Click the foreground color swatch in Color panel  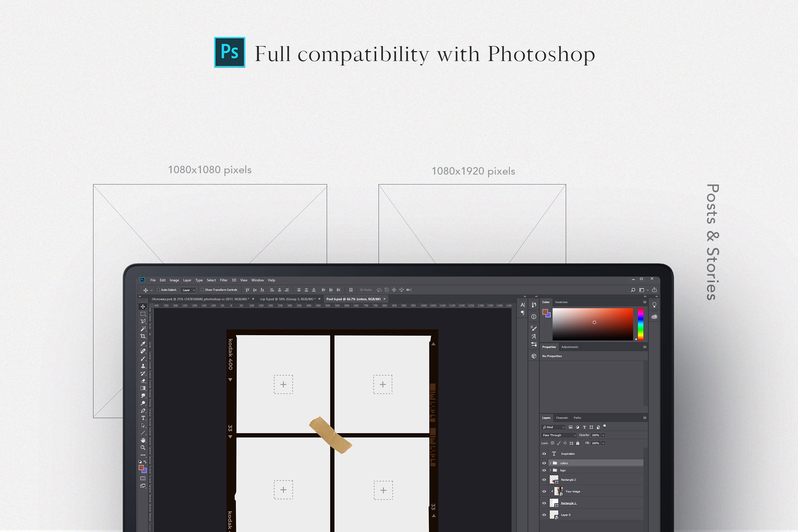coord(545,312)
